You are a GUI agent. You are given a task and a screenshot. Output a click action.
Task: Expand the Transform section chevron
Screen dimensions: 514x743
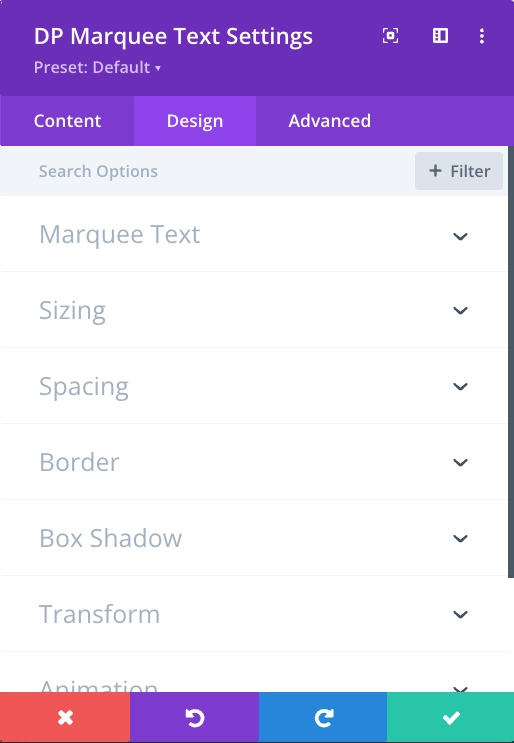(x=460, y=614)
